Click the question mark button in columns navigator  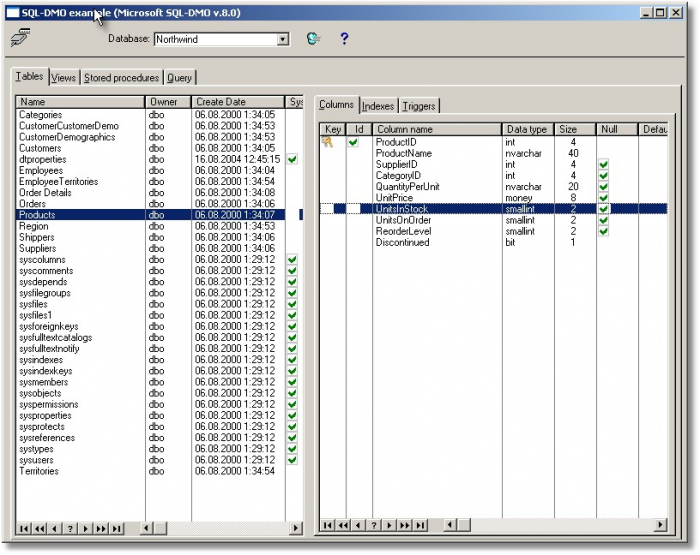374,525
